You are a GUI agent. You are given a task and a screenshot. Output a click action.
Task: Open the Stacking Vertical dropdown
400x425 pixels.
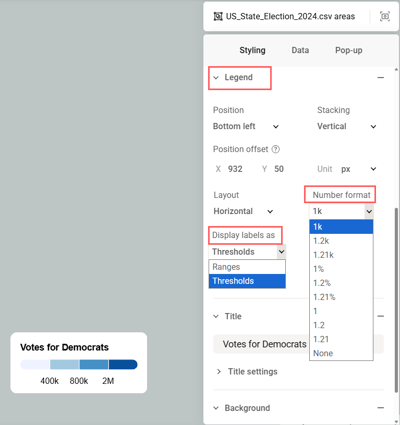pos(347,126)
